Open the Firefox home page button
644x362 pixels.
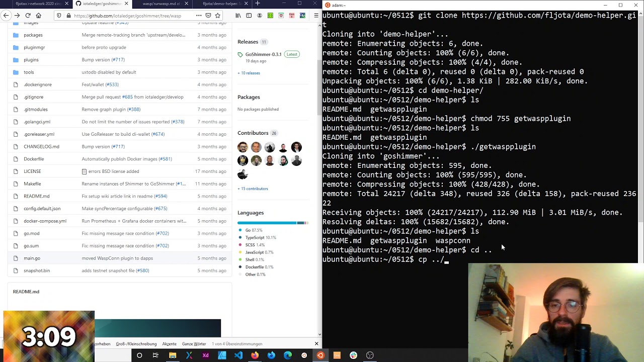39,16
